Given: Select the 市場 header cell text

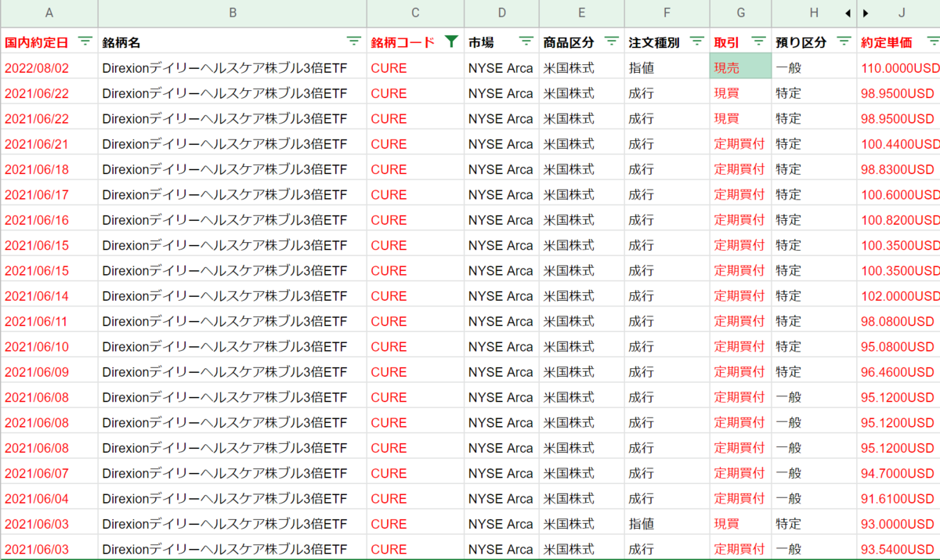Looking at the screenshot, I should pos(481,42).
